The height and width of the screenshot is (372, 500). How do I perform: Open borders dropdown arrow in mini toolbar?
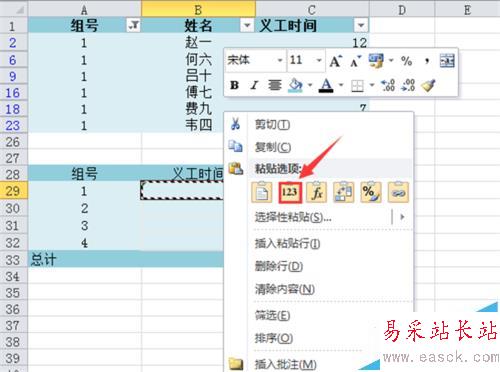pyautogui.click(x=372, y=85)
